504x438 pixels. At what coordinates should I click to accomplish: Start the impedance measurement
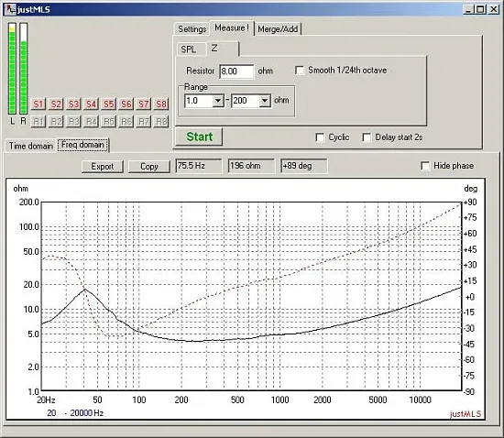[x=199, y=137]
